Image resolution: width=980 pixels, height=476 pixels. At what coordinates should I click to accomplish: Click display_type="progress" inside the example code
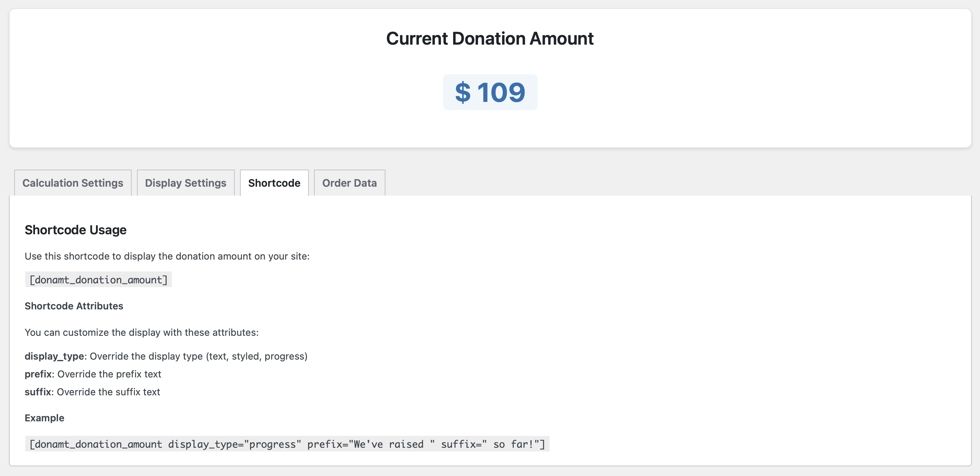(x=234, y=444)
